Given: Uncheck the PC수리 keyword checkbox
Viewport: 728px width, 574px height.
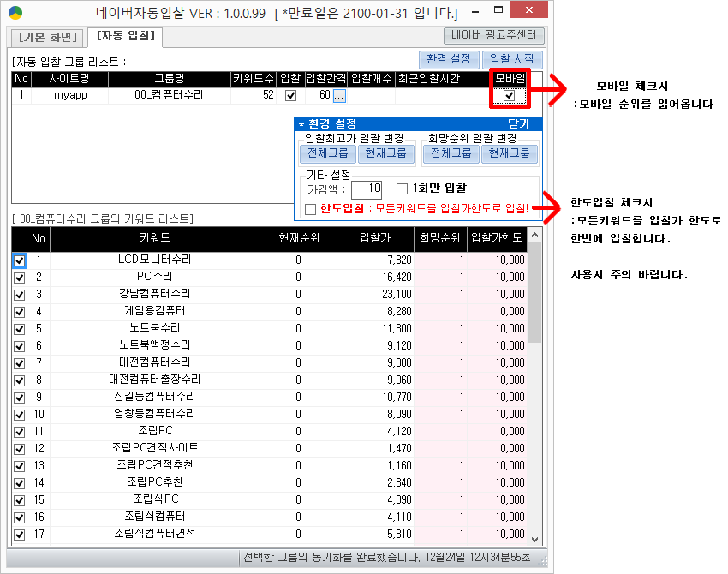Looking at the screenshot, I should (x=19, y=278).
